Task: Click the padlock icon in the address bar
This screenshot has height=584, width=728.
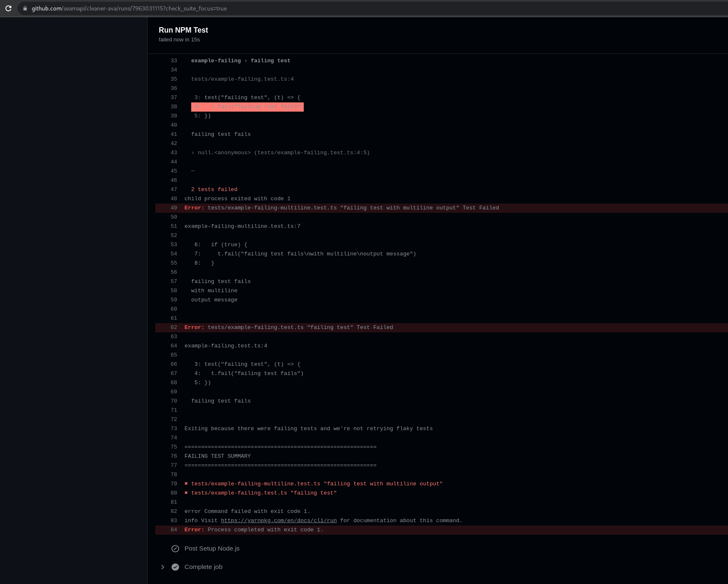Action: point(25,8)
